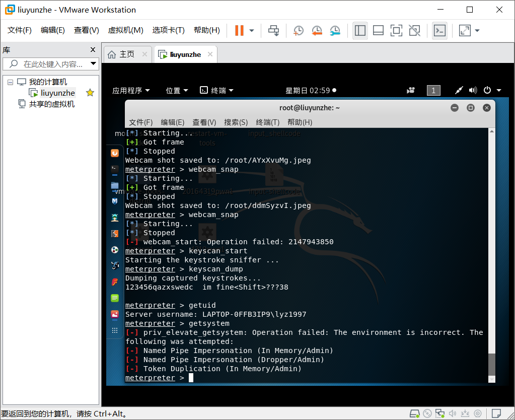Click the stretch guest display icon
The width and height of the screenshot is (515, 420).
(465, 31)
